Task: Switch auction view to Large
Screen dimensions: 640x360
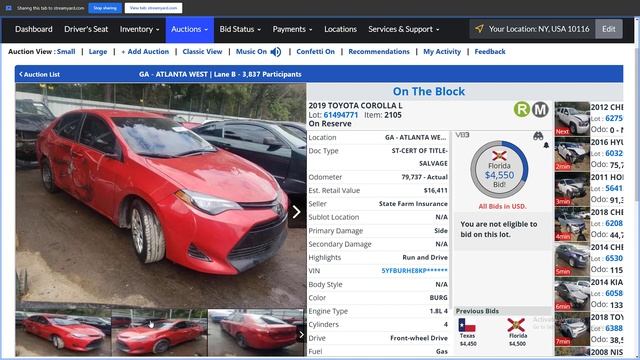Action: coord(98,51)
